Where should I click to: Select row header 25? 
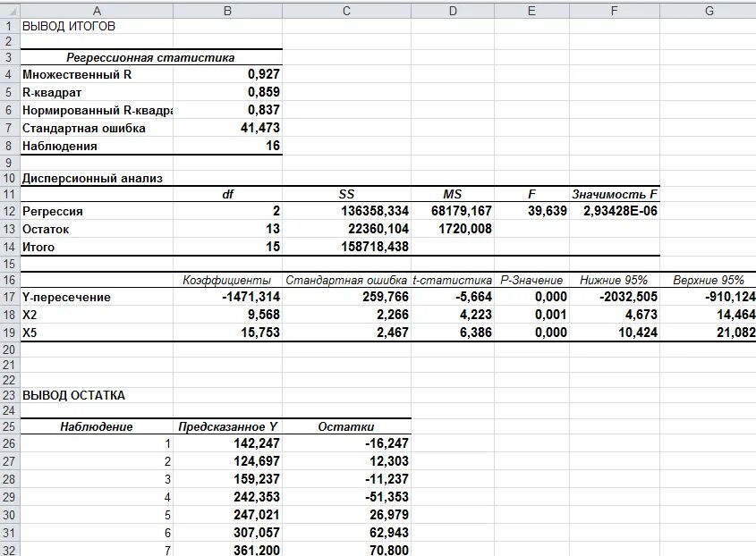pyautogui.click(x=10, y=427)
